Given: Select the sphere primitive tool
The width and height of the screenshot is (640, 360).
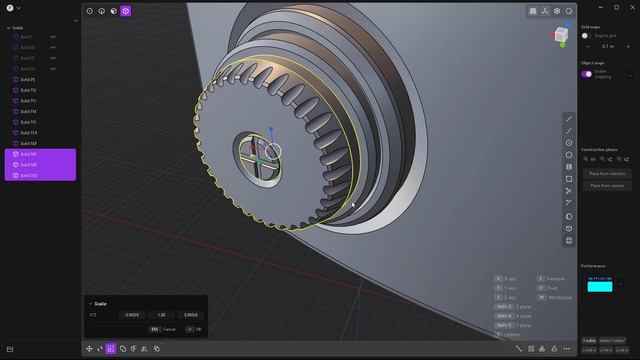Looking at the screenshot, I should pyautogui.click(x=569, y=216).
